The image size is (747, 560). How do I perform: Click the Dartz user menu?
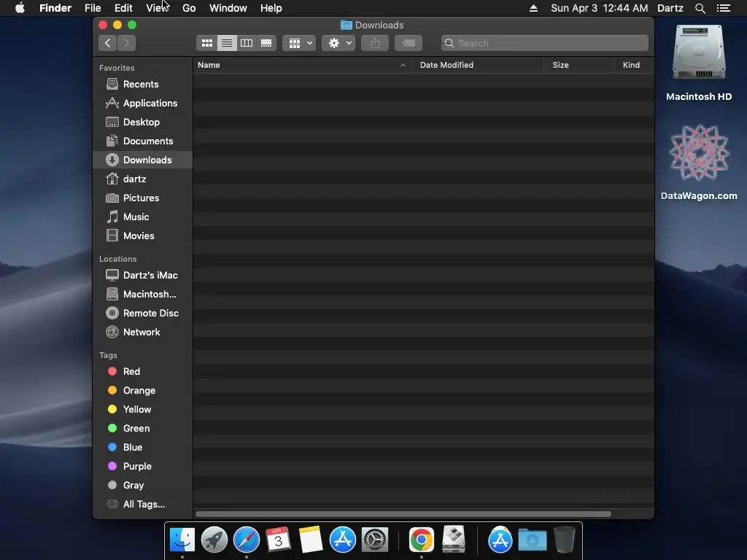pos(670,8)
